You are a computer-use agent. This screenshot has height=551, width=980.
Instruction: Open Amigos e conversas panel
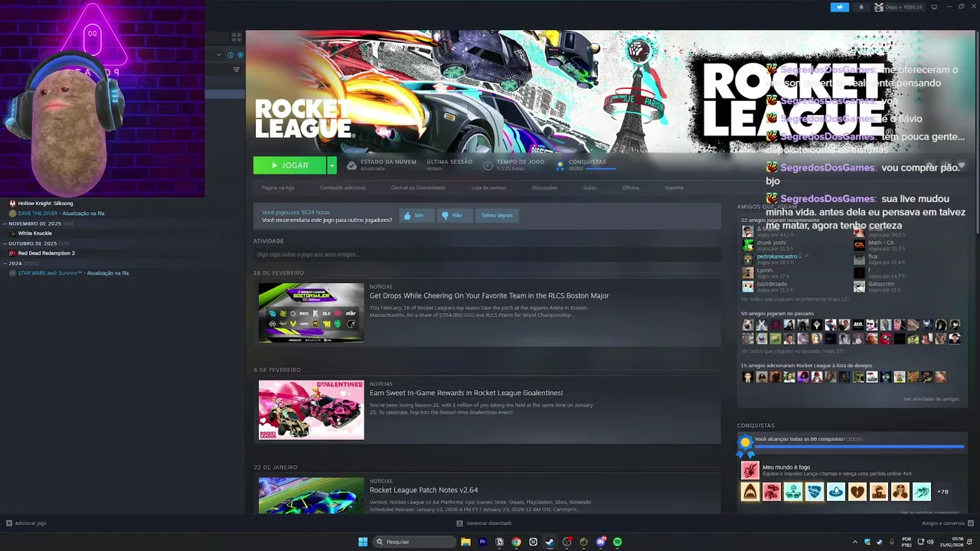click(x=948, y=523)
